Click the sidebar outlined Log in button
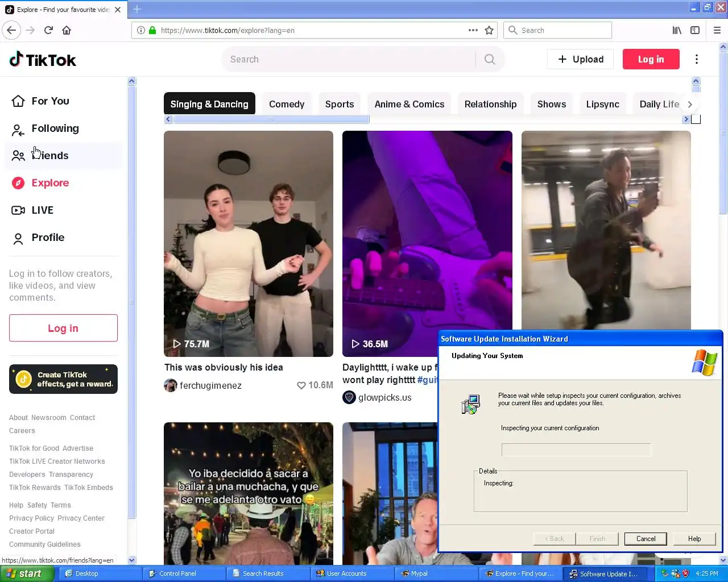 pos(63,328)
